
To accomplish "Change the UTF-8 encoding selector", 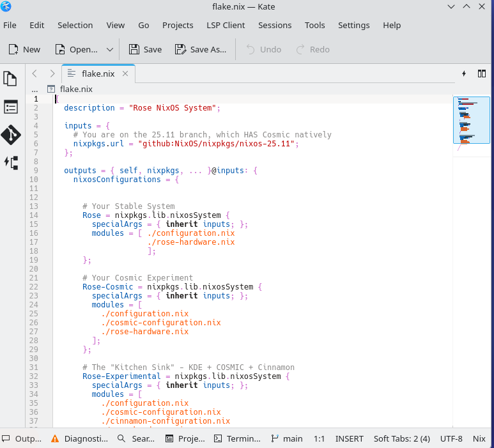I will click(451, 438).
